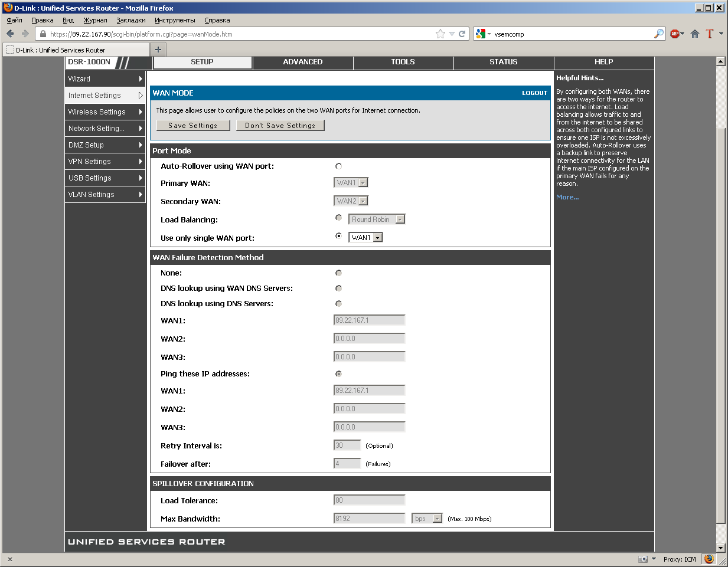Reload the page with the refresh icon
This screenshot has height=567, width=728.
[x=462, y=34]
